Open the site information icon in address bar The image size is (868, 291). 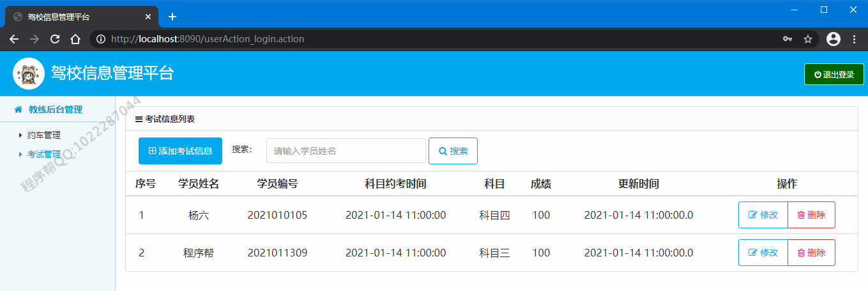(100, 39)
